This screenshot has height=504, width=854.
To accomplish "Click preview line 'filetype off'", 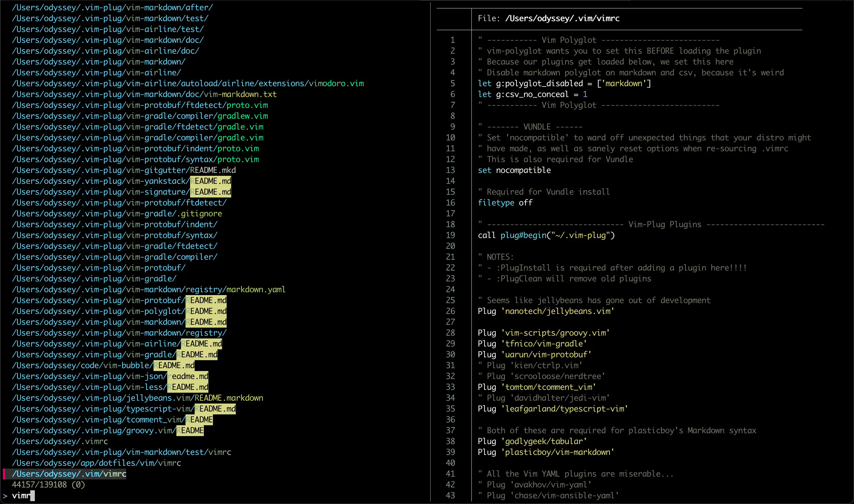I will (505, 203).
